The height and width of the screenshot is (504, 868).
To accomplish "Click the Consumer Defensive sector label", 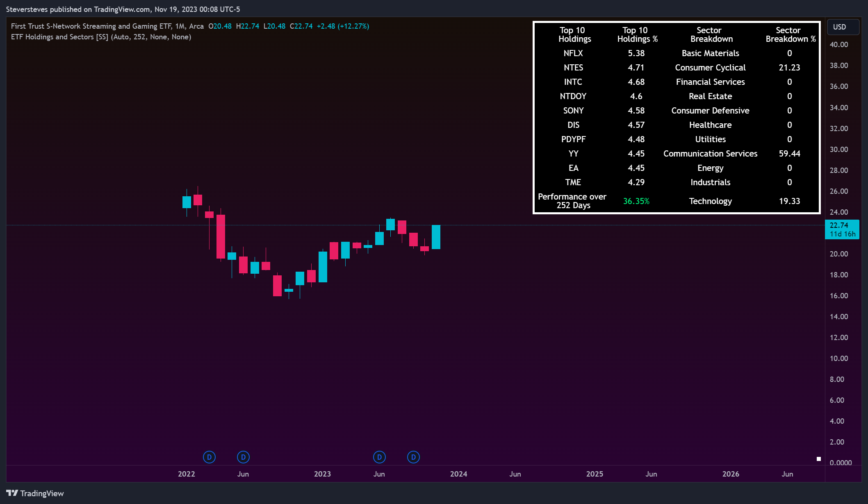I will (710, 111).
